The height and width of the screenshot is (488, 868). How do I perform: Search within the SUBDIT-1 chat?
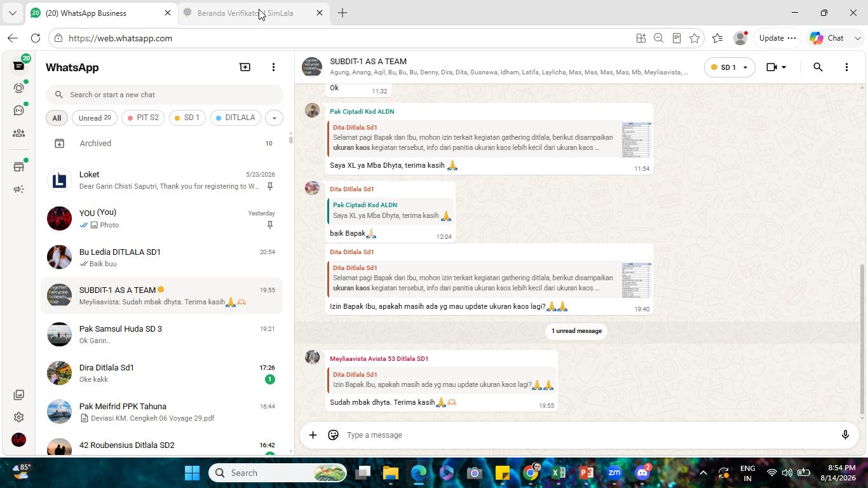pyautogui.click(x=818, y=67)
